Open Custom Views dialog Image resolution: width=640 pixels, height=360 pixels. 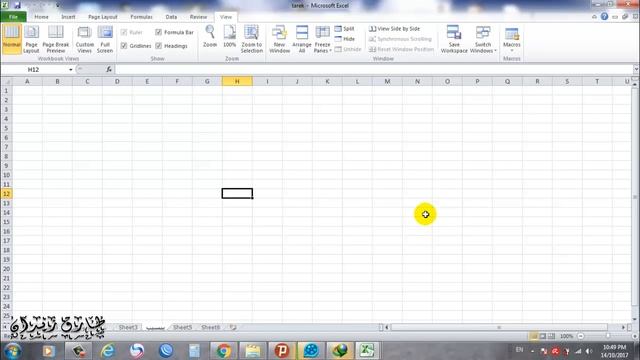coord(84,39)
